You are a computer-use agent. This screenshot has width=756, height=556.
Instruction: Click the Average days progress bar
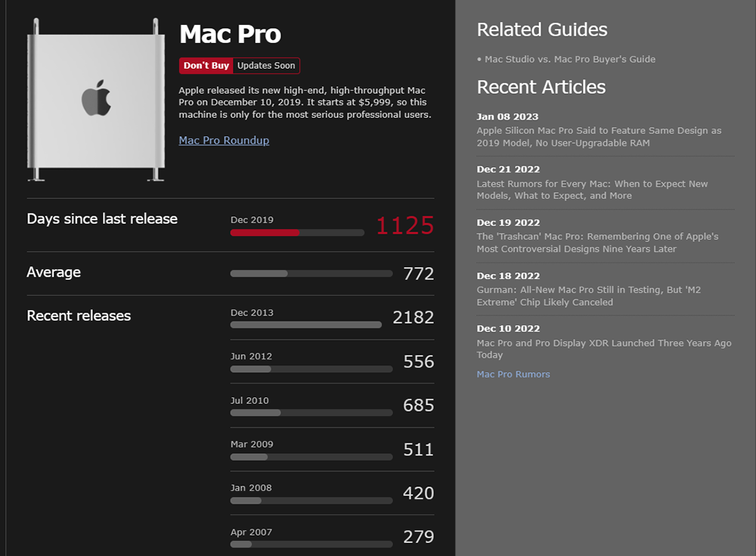point(311,274)
